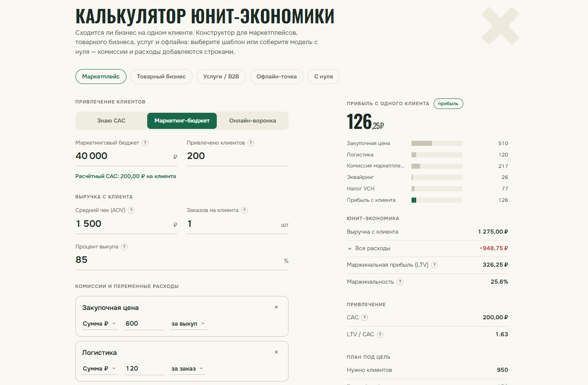
Task: Open Сумма ₽ dropdown in Логистика
Action: click(x=100, y=368)
